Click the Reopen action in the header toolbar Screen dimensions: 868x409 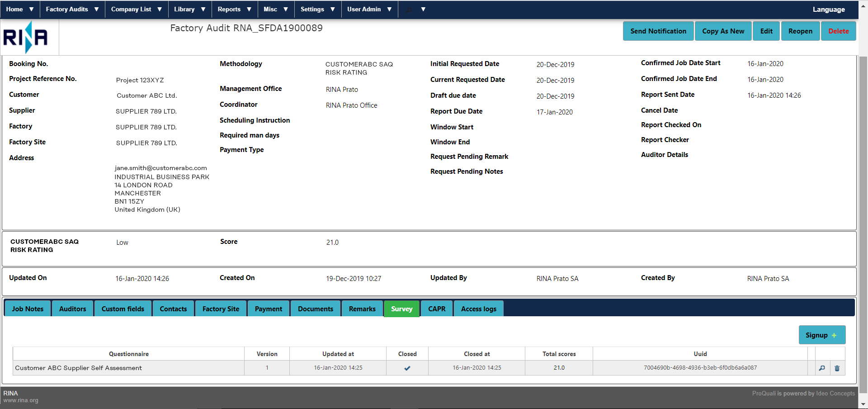click(x=800, y=31)
